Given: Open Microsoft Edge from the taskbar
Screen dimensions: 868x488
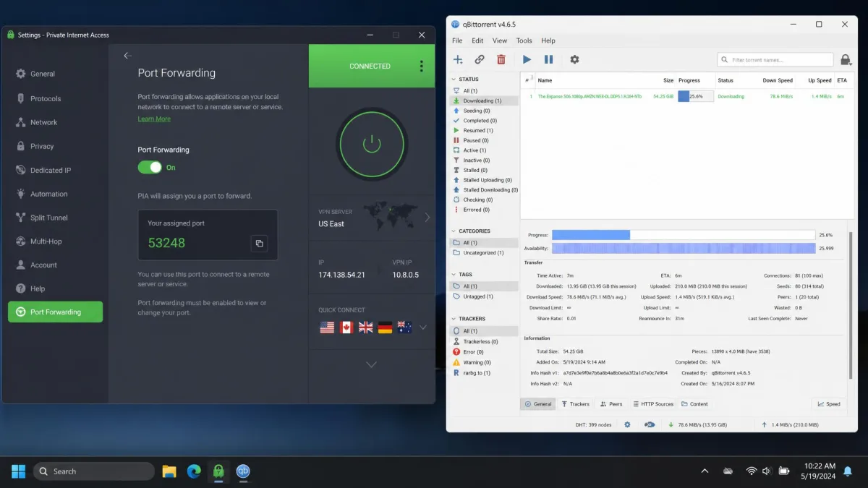Looking at the screenshot, I should tap(194, 471).
